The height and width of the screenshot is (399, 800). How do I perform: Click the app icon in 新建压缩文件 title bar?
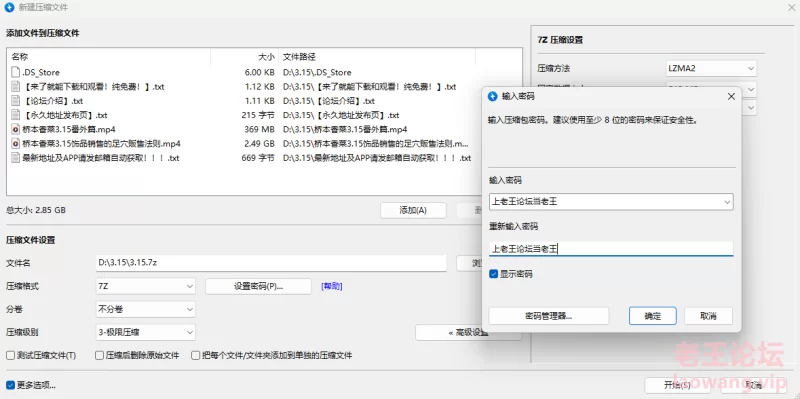[9, 8]
